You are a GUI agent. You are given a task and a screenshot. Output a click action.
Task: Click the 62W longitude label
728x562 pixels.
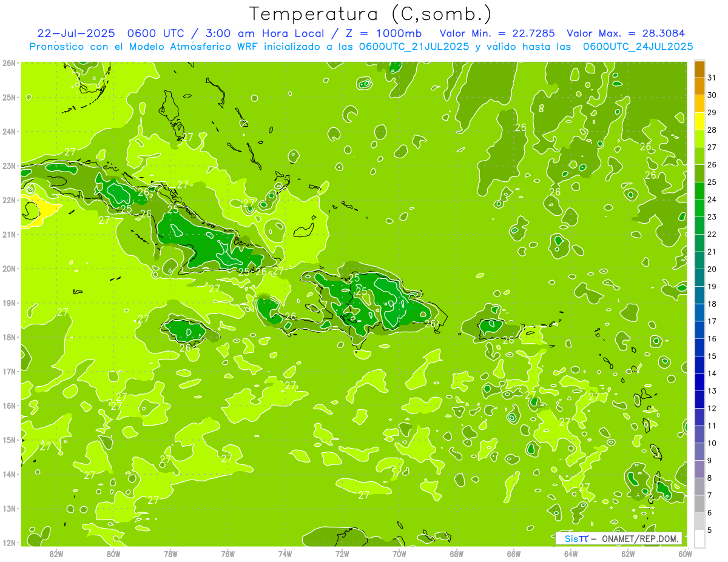click(x=628, y=554)
